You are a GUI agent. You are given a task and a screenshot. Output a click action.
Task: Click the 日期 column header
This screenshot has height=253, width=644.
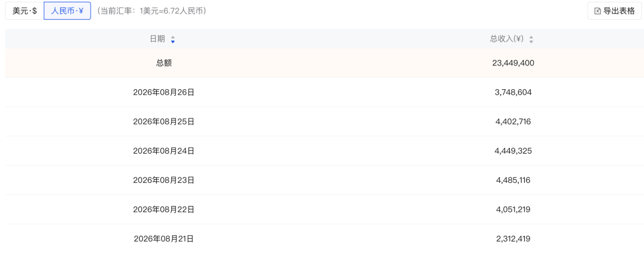click(157, 39)
